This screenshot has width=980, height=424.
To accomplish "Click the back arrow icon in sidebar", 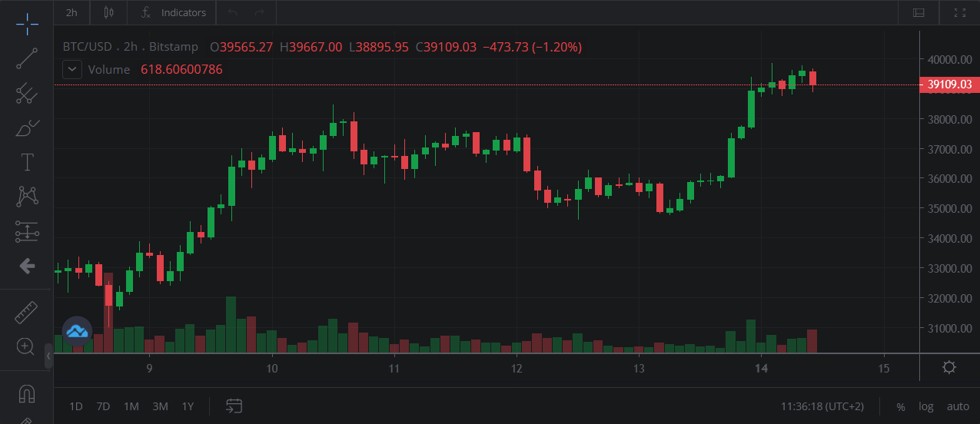I will [x=27, y=266].
